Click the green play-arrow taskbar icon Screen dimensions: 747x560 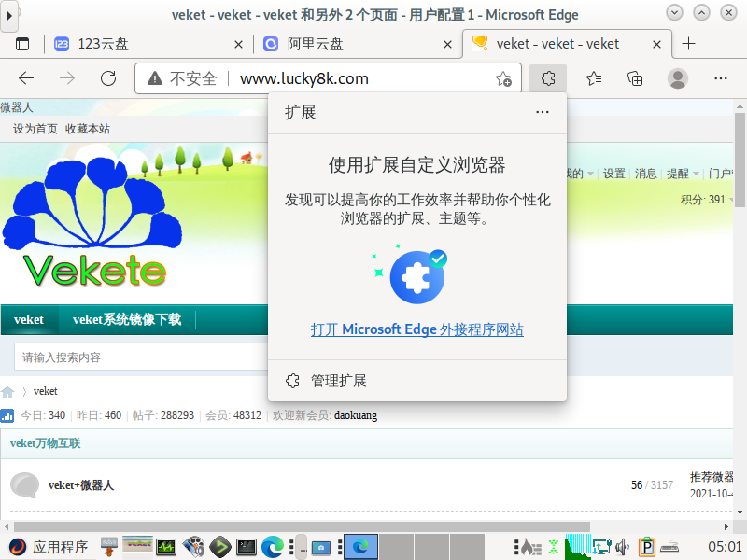[x=220, y=547]
